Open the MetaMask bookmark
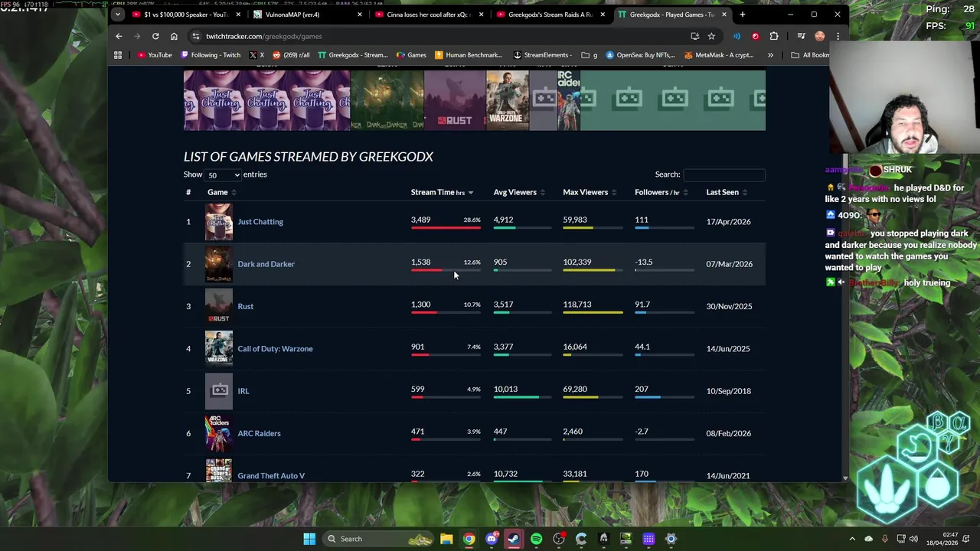 [x=719, y=55]
